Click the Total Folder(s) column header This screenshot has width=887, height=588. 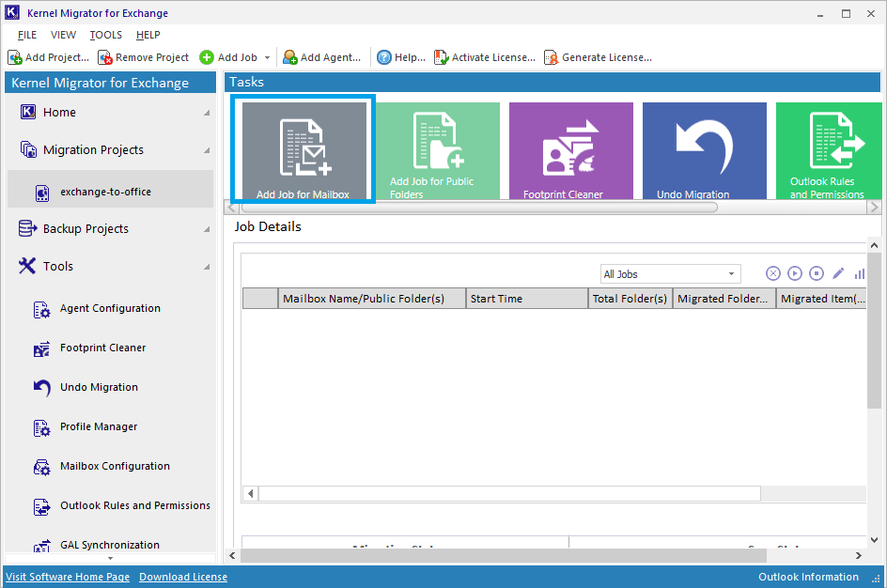[x=630, y=299]
